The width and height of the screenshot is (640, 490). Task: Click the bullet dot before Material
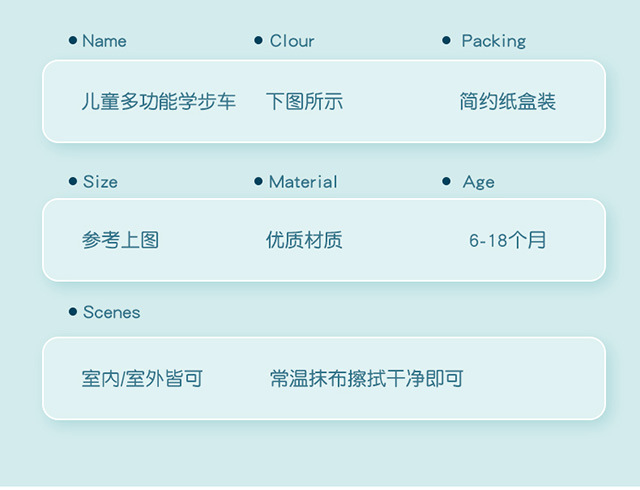(260, 181)
